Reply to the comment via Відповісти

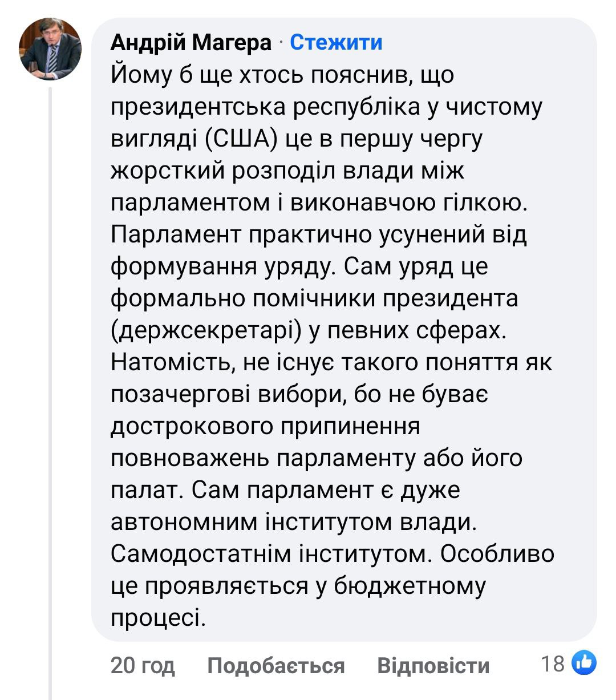click(433, 665)
